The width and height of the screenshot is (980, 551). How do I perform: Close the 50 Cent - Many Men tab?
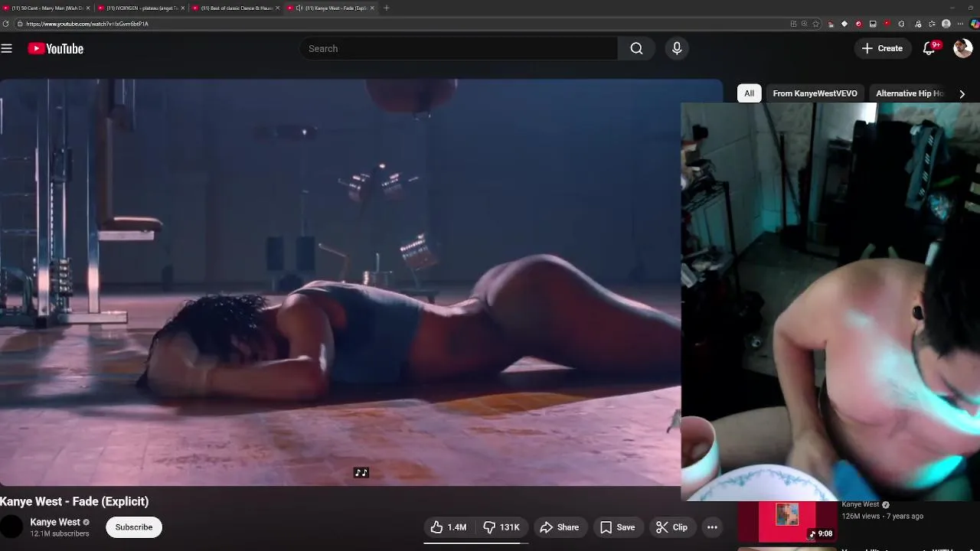88,8
